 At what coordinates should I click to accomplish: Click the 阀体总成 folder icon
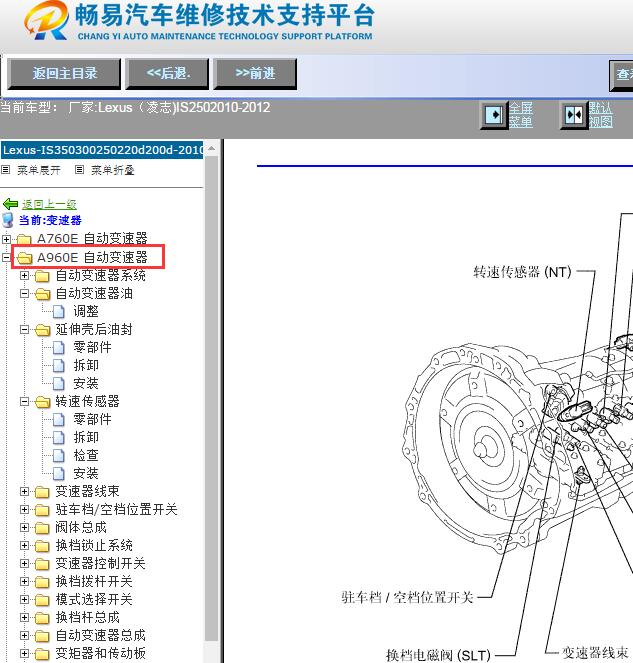[42, 528]
